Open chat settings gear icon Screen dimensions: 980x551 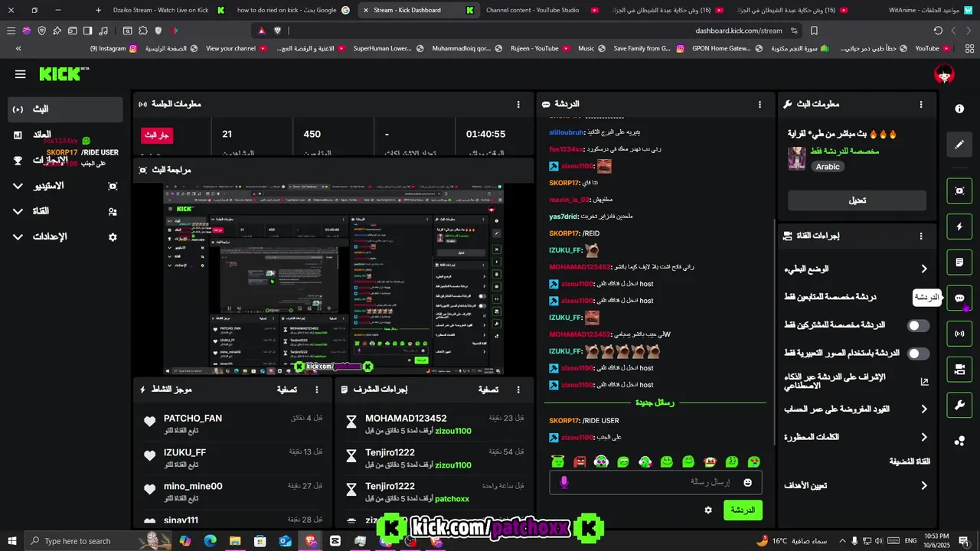click(x=708, y=510)
